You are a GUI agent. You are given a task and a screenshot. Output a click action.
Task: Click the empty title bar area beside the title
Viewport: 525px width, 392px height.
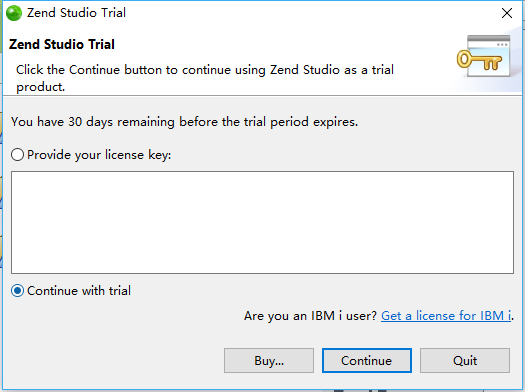[311, 13]
